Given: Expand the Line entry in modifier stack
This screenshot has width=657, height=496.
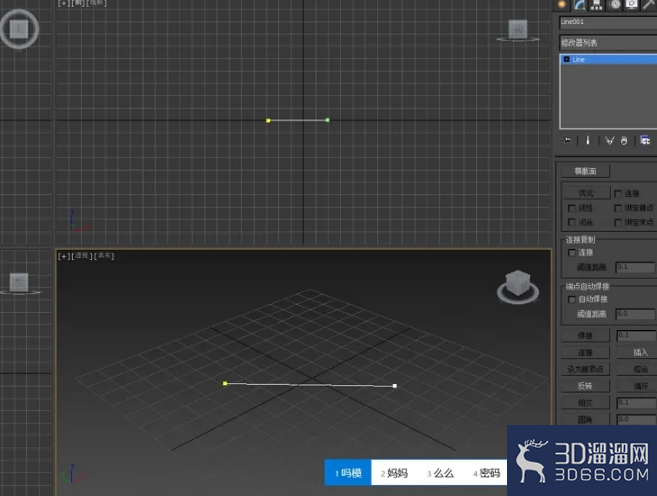Looking at the screenshot, I should click(x=566, y=59).
